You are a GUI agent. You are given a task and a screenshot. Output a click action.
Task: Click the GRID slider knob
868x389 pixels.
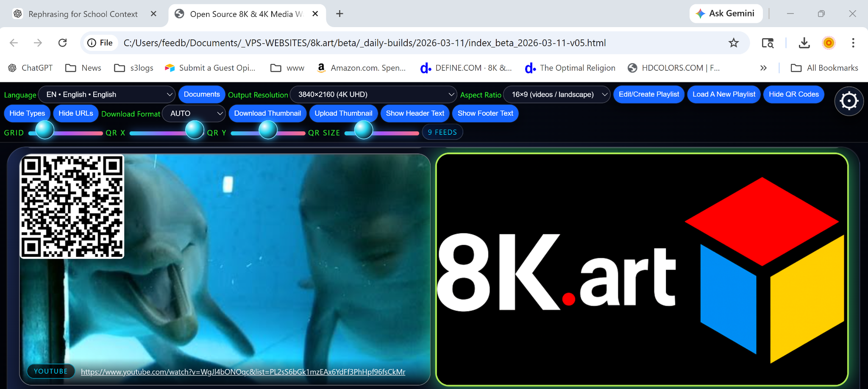pyautogui.click(x=45, y=130)
